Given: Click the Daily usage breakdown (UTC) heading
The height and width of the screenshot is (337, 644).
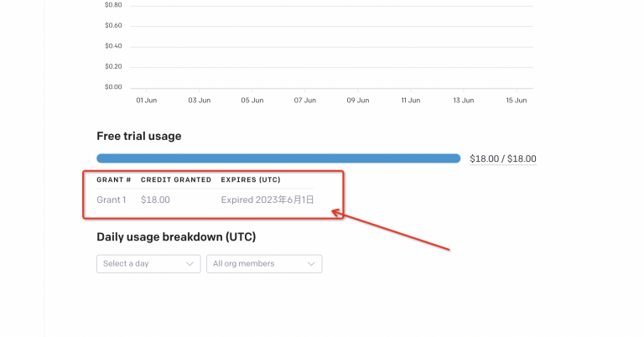Looking at the screenshot, I should pos(176,237).
